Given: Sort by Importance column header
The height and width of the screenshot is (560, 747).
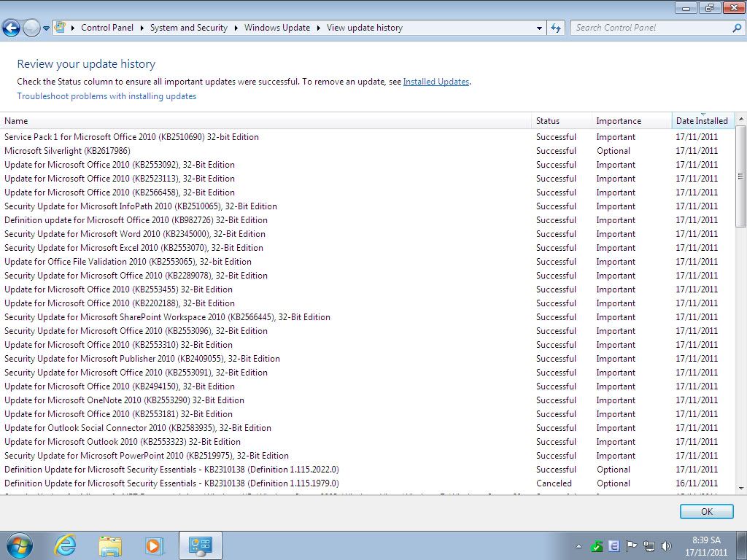Looking at the screenshot, I should point(632,121).
